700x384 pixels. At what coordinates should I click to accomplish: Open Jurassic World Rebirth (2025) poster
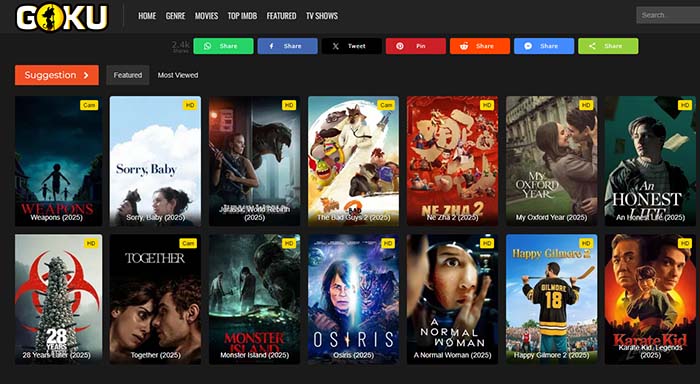(254, 161)
